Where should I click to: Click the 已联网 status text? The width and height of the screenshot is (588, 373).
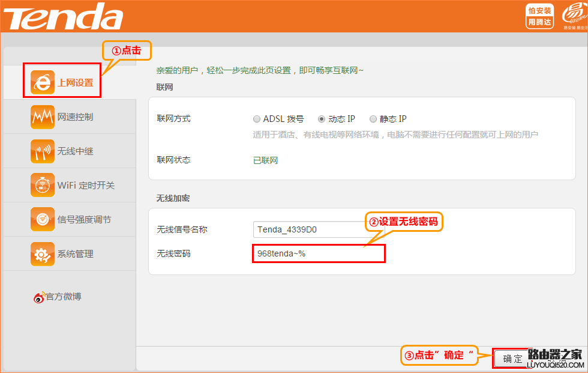265,160
